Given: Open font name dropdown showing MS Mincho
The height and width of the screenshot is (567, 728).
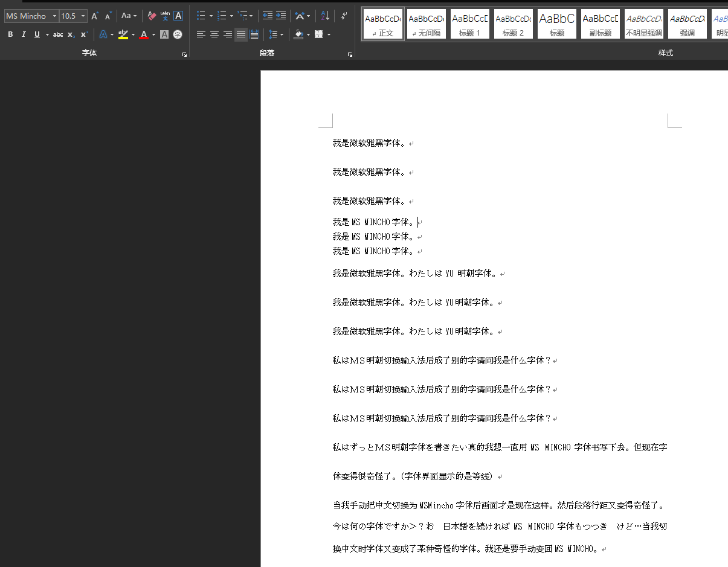Looking at the screenshot, I should point(54,16).
